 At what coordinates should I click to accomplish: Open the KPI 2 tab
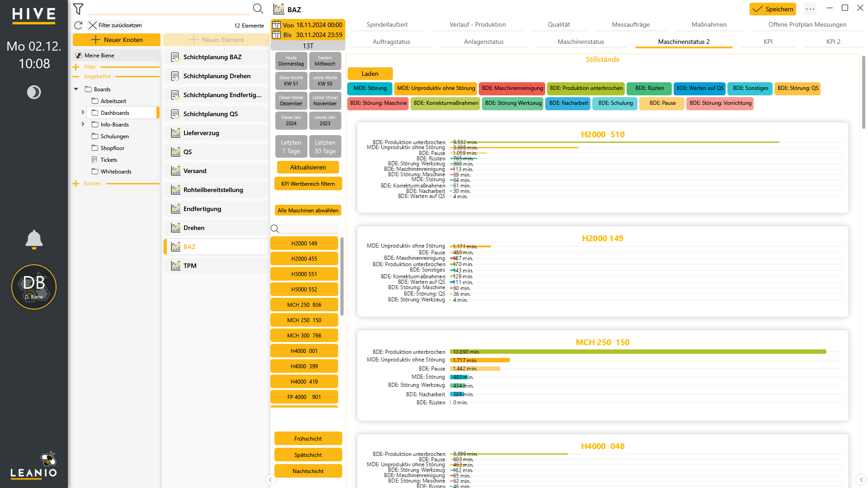click(833, 42)
